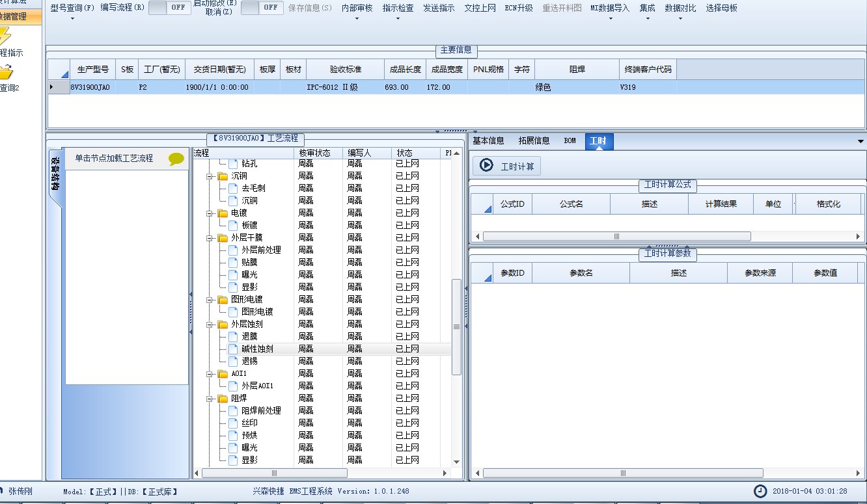The image size is (867, 504).
Task: Click the folder icon of the AOI1 node
Action: tap(223, 374)
